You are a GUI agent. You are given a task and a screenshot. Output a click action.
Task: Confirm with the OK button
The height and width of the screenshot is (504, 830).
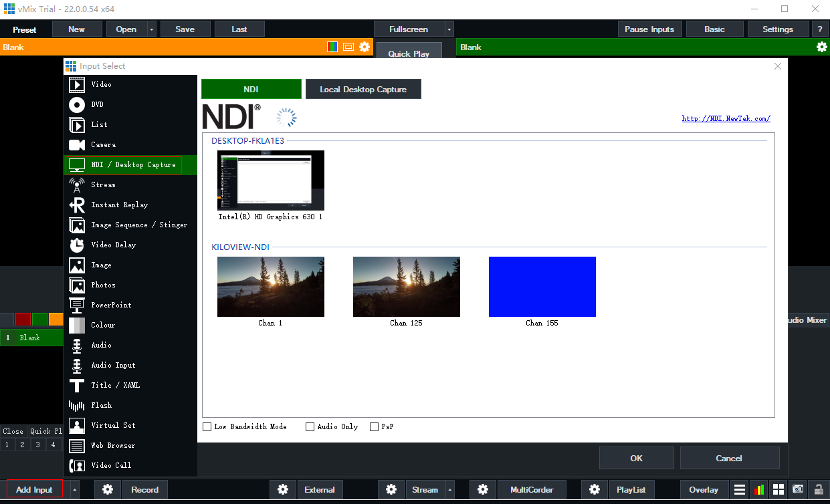pyautogui.click(x=637, y=458)
